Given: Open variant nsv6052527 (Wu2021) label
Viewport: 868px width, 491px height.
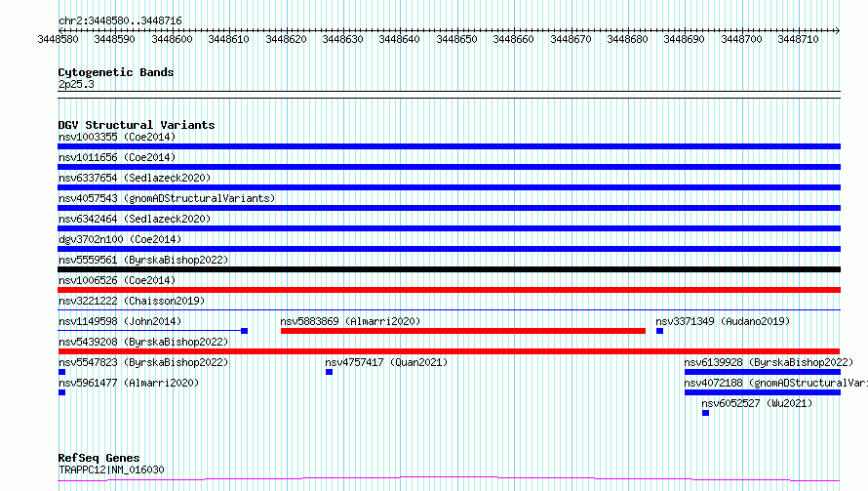Looking at the screenshot, I should click(757, 403).
